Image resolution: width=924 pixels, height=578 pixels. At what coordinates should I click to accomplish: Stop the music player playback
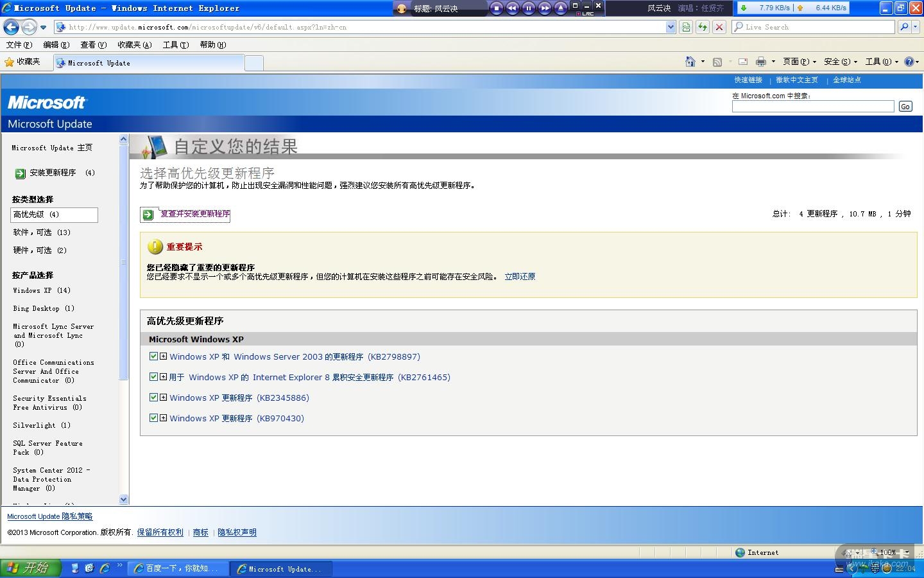pos(496,8)
